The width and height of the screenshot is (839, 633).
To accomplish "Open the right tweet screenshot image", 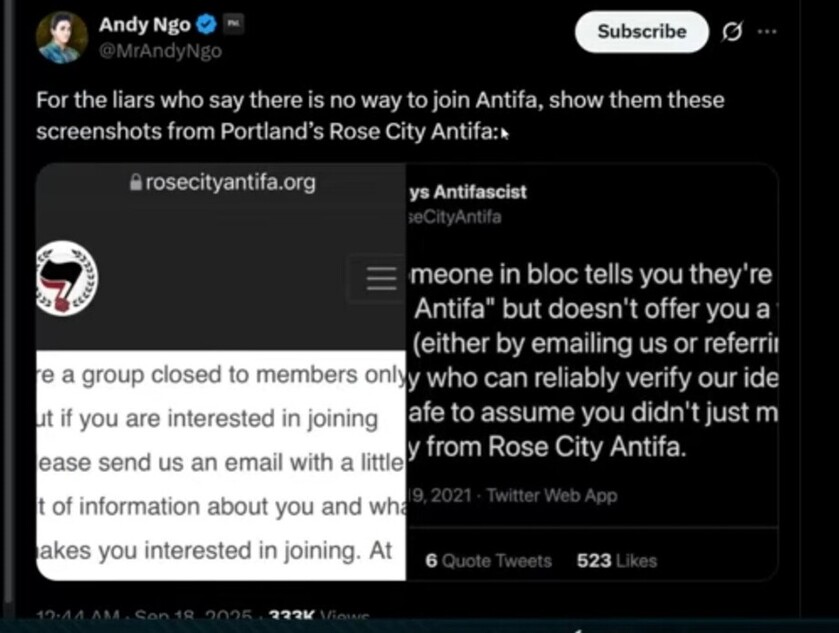I will tap(592, 370).
